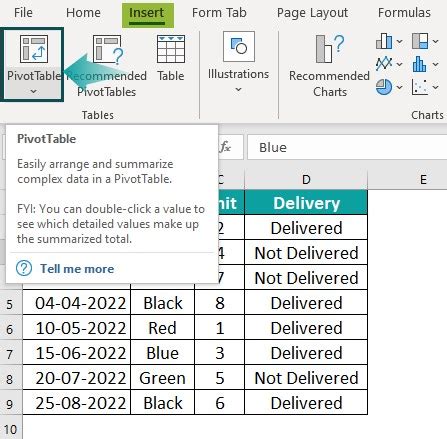Switch to the Form Tab ribbon tab
Image resolution: width=447 pixels, height=439 pixels.
pyautogui.click(x=219, y=13)
